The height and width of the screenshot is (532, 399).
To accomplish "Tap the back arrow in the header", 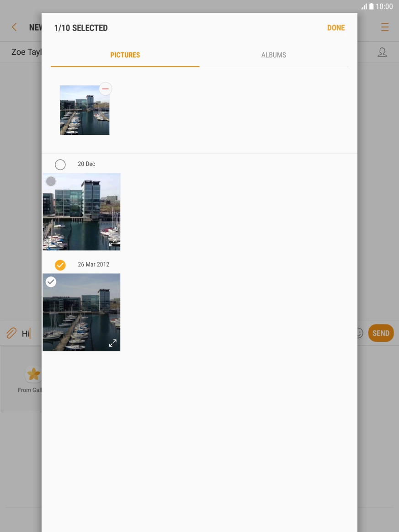I will click(14, 27).
